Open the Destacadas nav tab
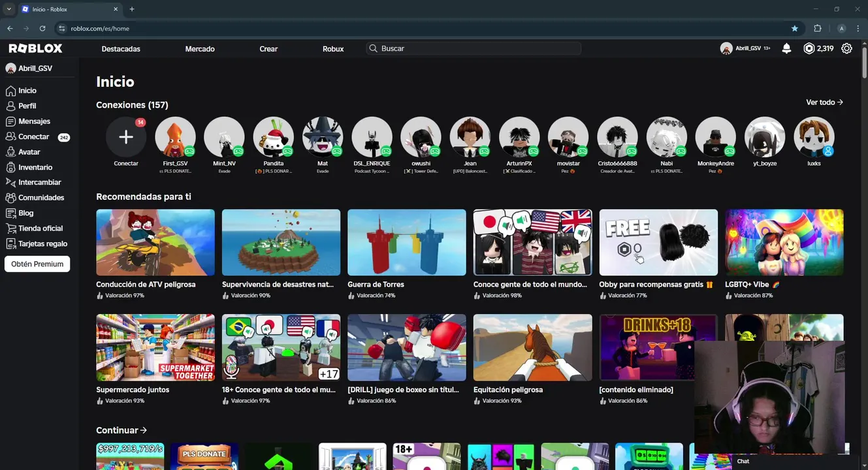This screenshot has width=868, height=470. pyautogui.click(x=121, y=49)
